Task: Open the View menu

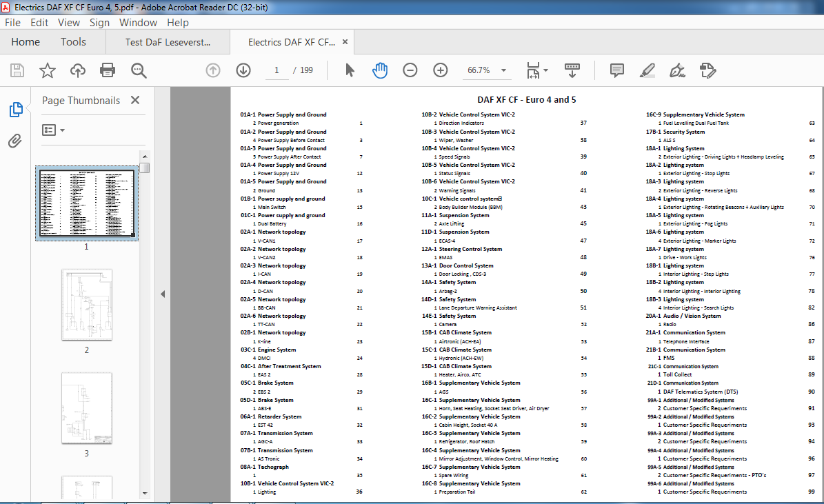Action: (69, 23)
